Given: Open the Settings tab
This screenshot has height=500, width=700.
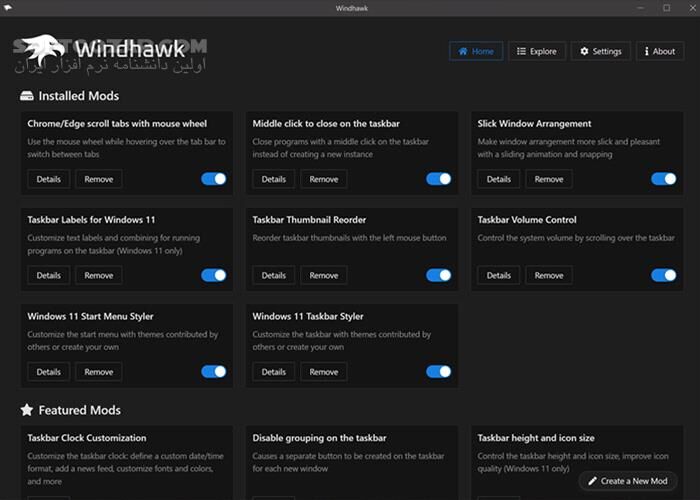Looking at the screenshot, I should click(600, 51).
